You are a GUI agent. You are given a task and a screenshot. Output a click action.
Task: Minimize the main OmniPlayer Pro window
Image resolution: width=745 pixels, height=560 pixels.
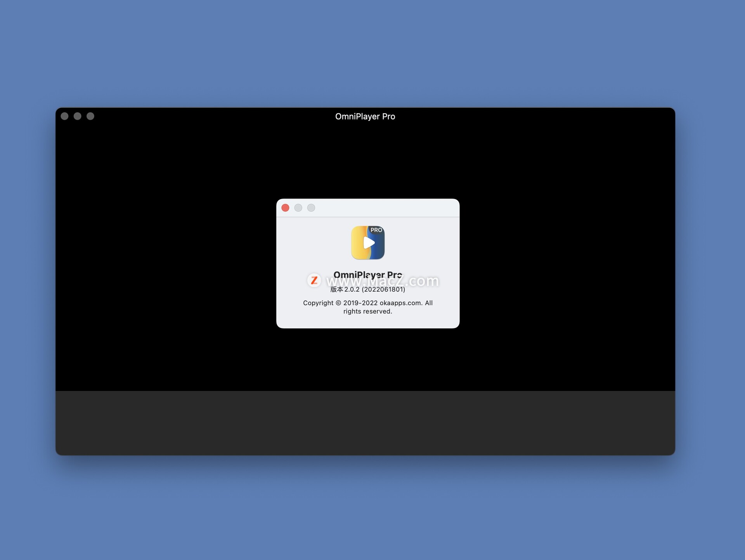point(78,116)
